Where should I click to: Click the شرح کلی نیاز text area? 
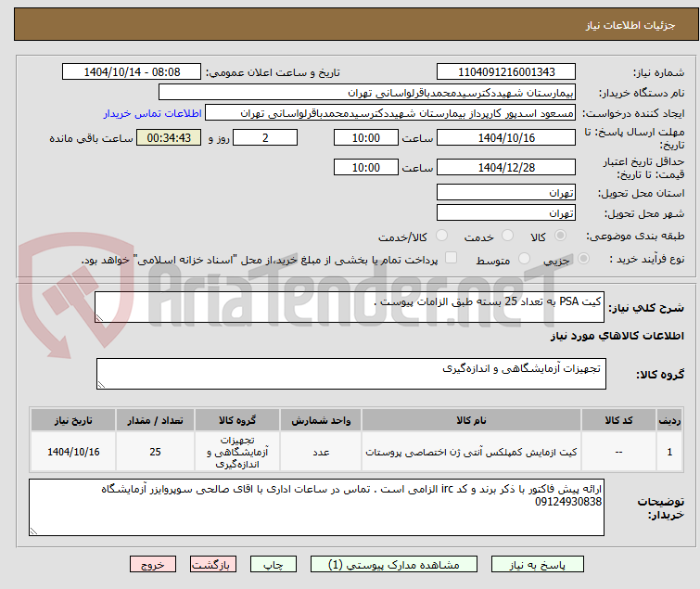pyautogui.click(x=350, y=307)
